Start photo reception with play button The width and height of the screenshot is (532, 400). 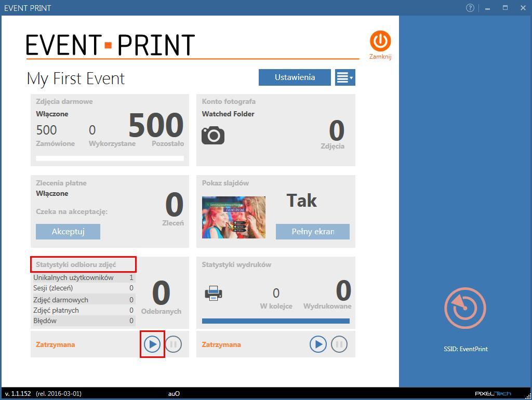coord(152,344)
